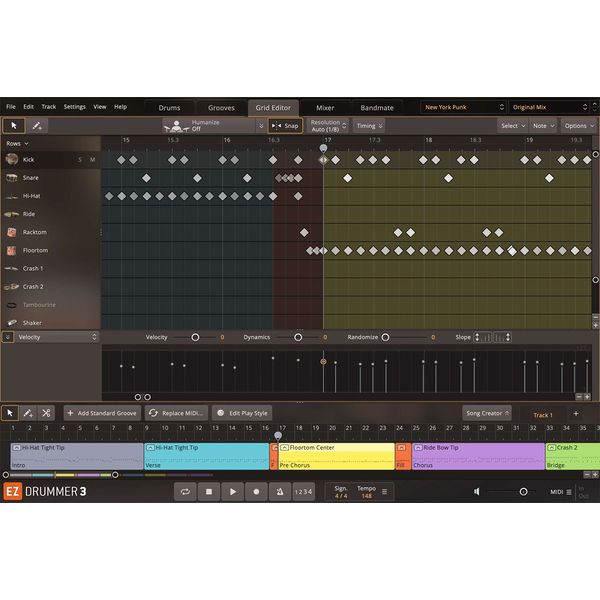The height and width of the screenshot is (600, 600).
Task: Click the Ride cymbal instrument icon
Action: click(x=11, y=214)
